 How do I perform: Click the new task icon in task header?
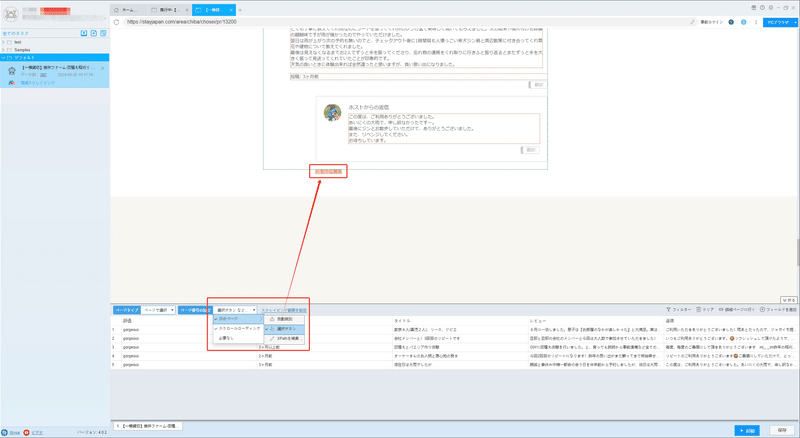pyautogui.click(x=94, y=33)
